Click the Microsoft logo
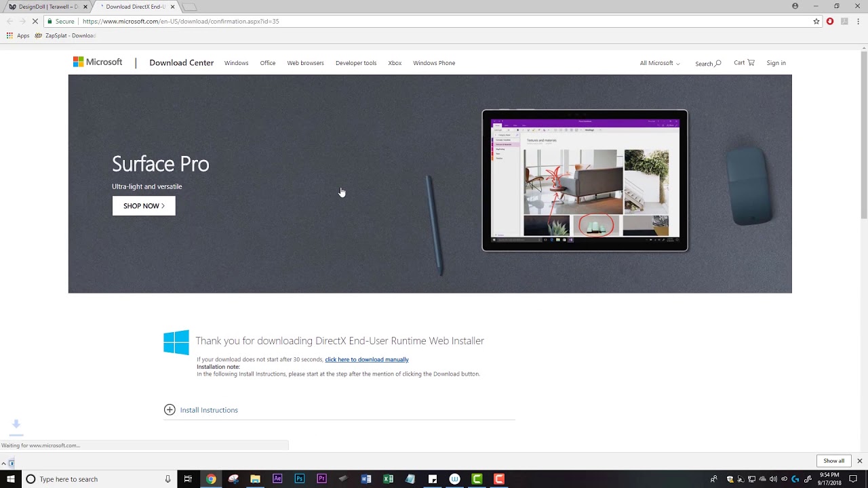 tap(98, 62)
